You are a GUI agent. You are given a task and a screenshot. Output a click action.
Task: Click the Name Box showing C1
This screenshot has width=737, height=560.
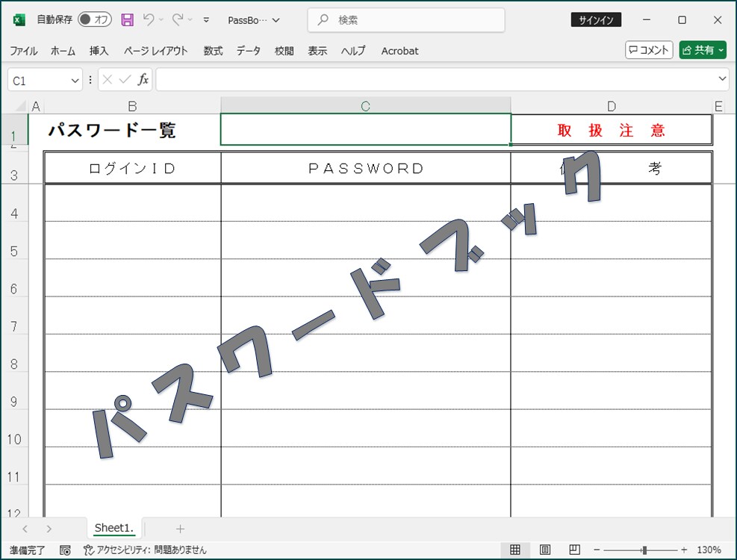[39, 81]
